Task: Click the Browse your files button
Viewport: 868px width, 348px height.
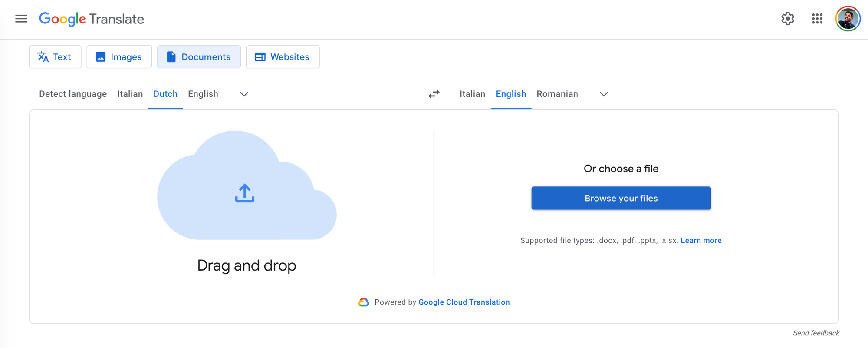Action: point(621,198)
